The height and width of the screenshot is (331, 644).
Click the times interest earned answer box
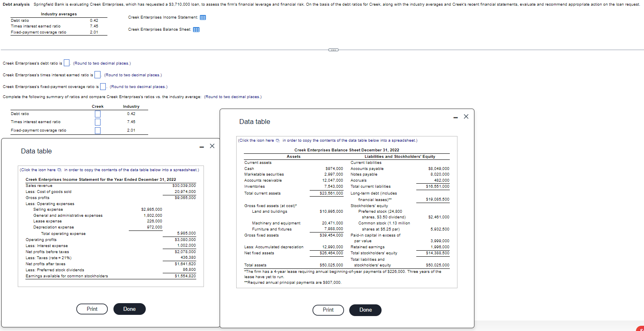tap(98, 75)
